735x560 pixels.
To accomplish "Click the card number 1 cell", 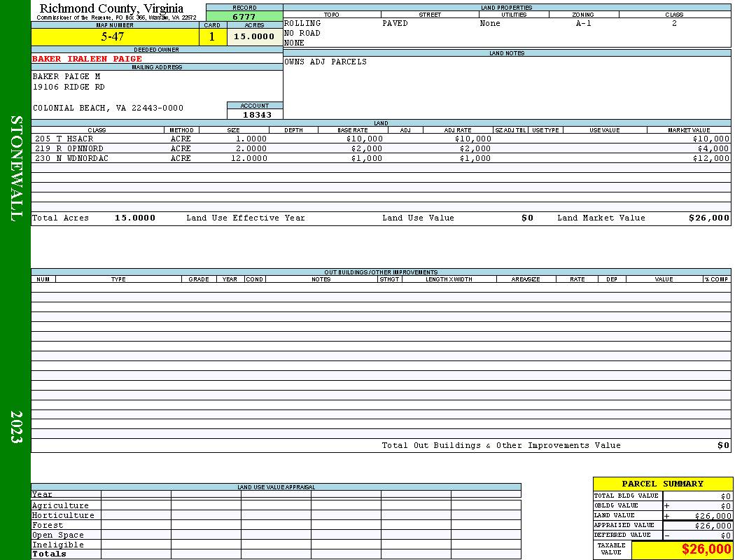I will (212, 37).
